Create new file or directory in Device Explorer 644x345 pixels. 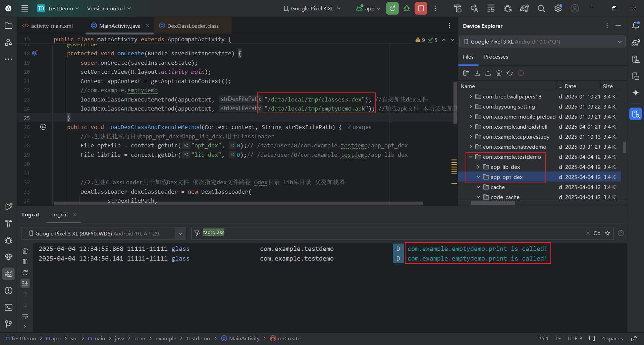(466, 73)
